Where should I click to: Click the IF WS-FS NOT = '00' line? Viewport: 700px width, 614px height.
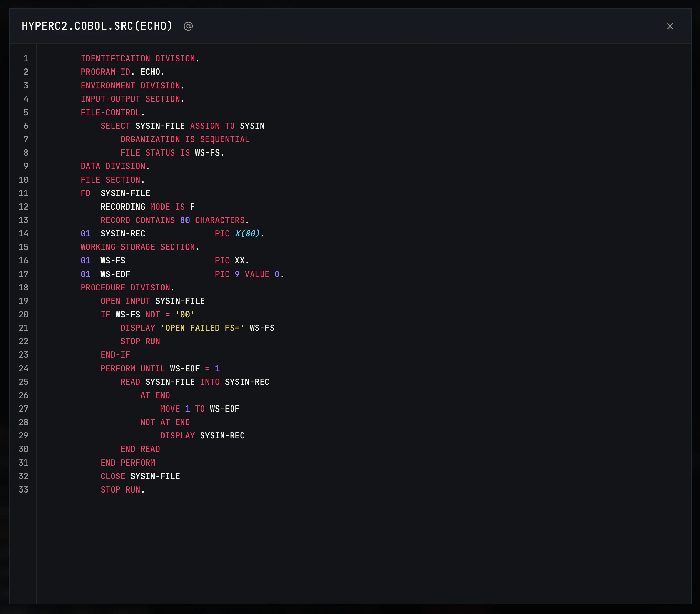(x=147, y=315)
